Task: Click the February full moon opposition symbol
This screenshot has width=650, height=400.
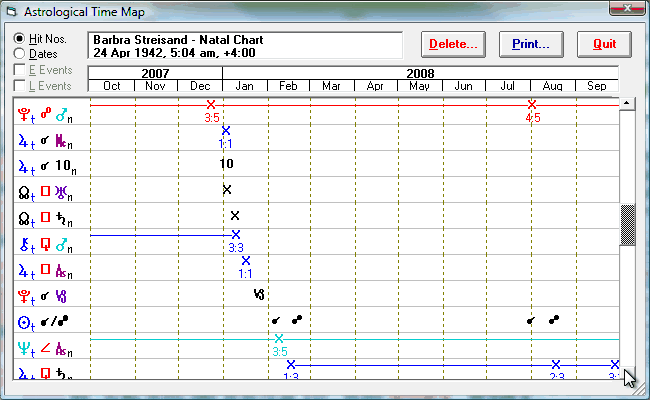Action: point(297,320)
